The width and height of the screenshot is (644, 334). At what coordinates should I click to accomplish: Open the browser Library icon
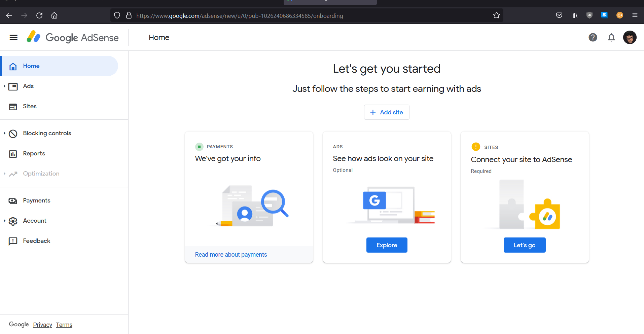point(574,15)
